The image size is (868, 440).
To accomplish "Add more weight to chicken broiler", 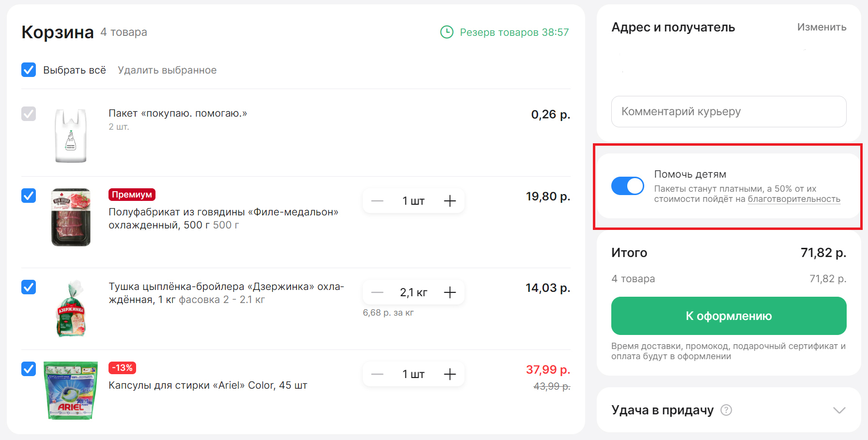I will point(449,292).
